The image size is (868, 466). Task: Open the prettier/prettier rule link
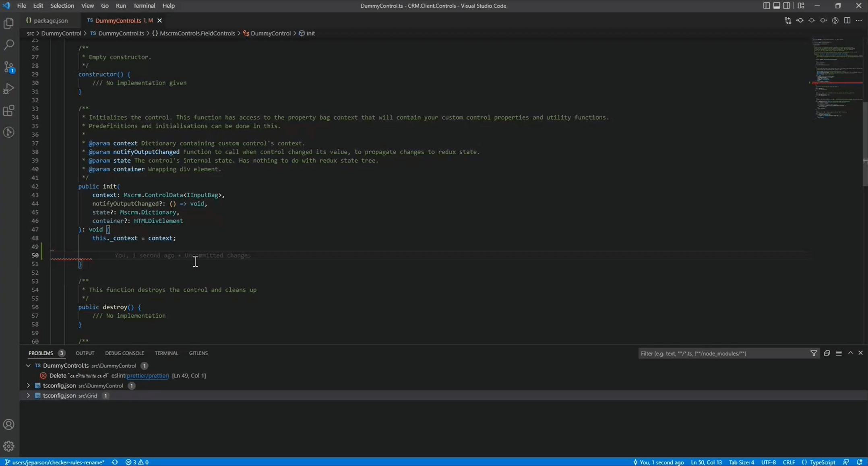[147, 375]
